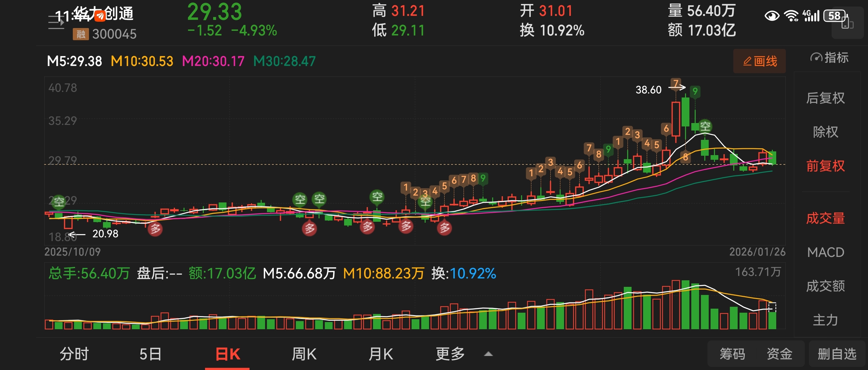This screenshot has height=370, width=868.
Task: Tap the eye icon in the status bar
Action: [772, 16]
